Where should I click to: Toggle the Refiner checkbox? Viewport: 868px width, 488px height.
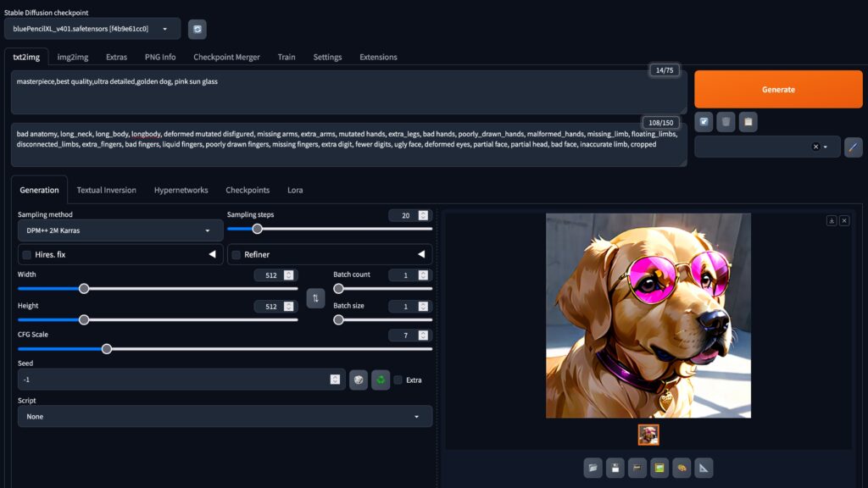[236, 254]
